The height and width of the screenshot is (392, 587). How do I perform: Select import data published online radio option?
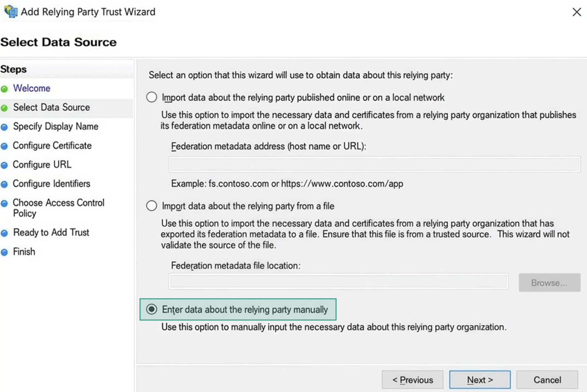pyautogui.click(x=151, y=97)
